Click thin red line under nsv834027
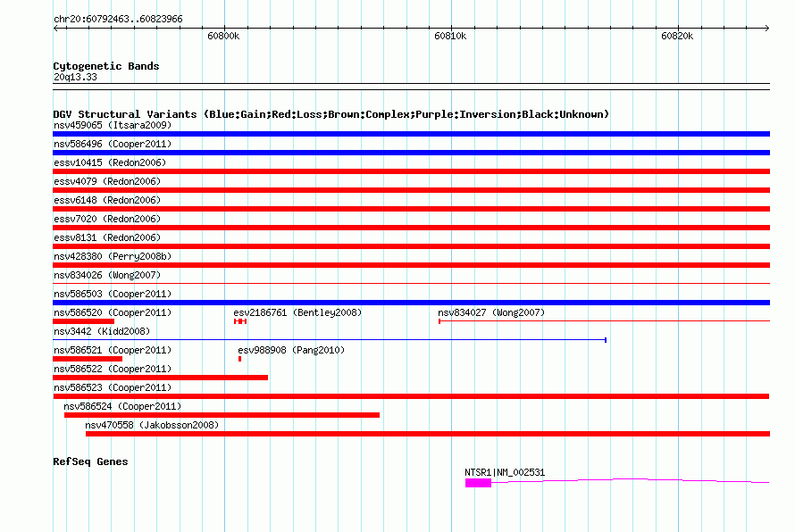 click(x=605, y=321)
